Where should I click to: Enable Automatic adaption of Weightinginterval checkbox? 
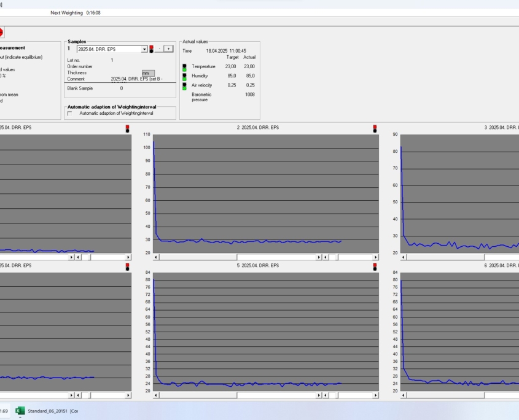[69, 113]
